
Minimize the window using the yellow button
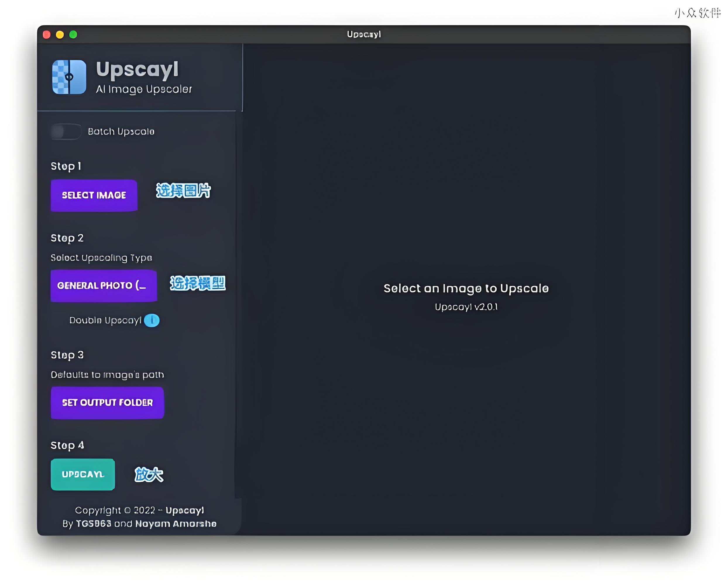[60, 35]
